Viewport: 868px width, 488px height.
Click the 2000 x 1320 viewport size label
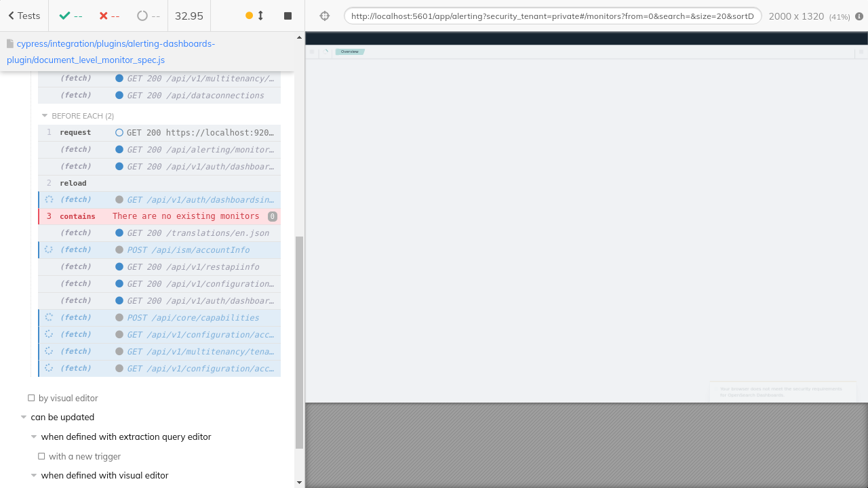coord(796,16)
